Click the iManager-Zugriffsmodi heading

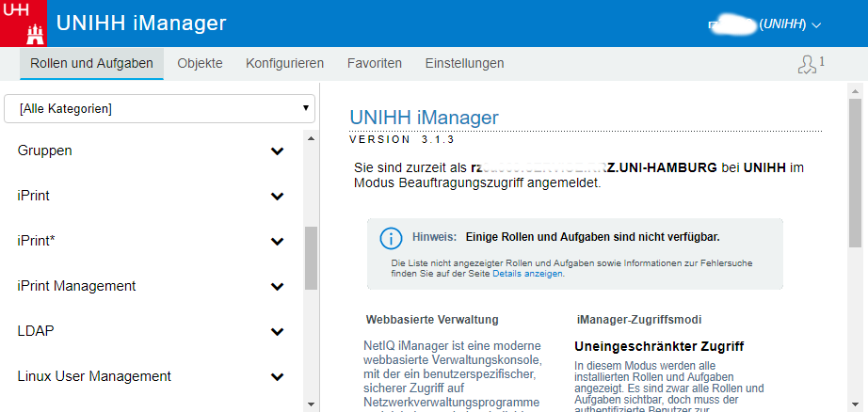[639, 320]
